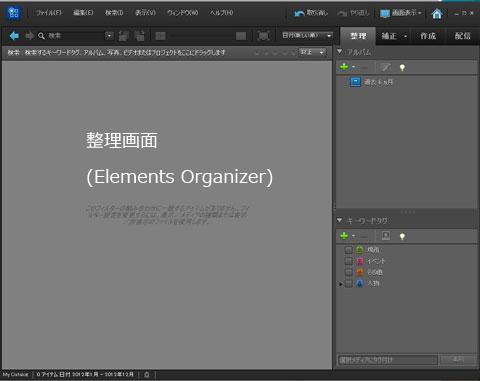
Task: Click the tag selected media input field
Action: pyautogui.click(x=387, y=360)
